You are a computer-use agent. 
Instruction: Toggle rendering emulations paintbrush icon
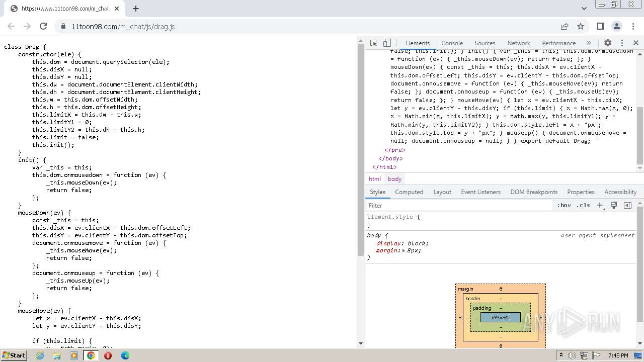(614, 206)
